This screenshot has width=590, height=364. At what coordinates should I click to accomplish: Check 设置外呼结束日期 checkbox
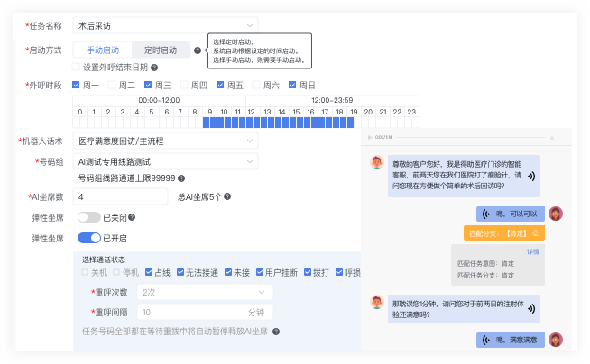(x=76, y=67)
